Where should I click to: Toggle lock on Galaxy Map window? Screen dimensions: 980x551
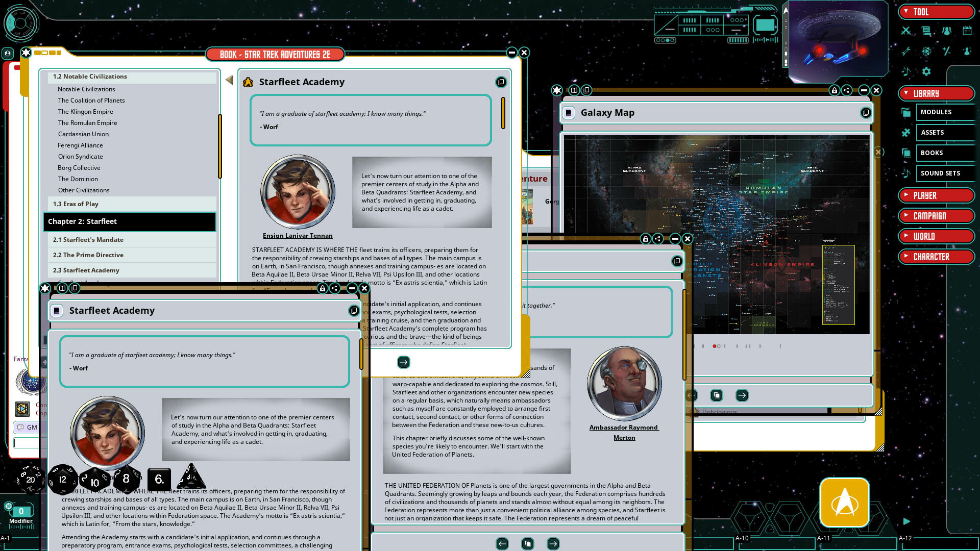coord(834,90)
